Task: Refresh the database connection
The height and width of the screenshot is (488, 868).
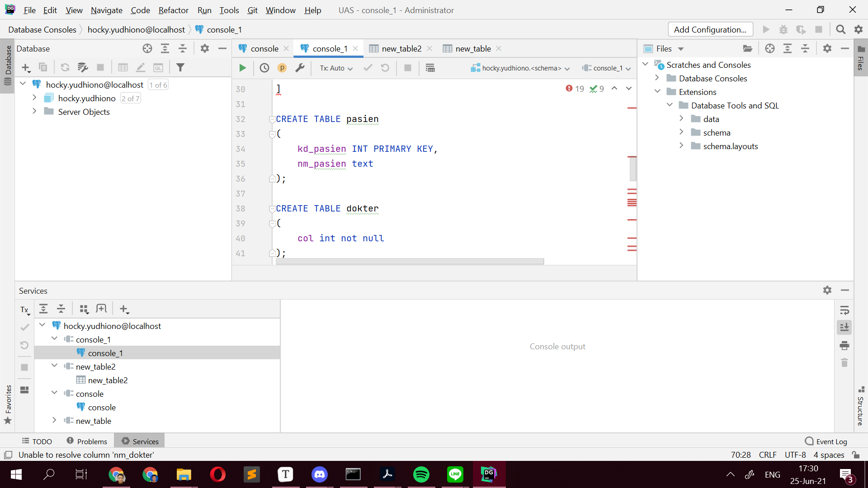Action: click(65, 67)
